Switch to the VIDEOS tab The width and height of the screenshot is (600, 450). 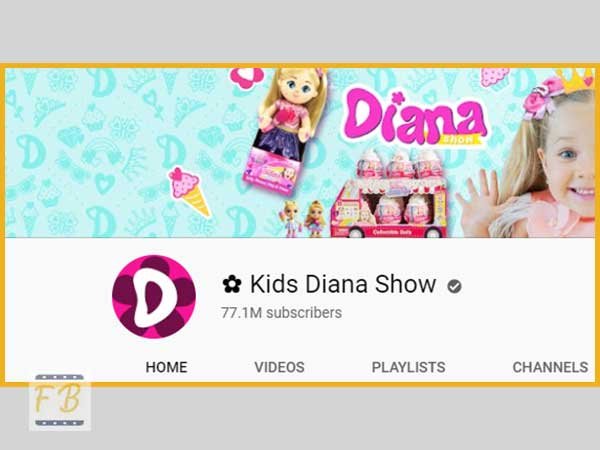pos(279,367)
